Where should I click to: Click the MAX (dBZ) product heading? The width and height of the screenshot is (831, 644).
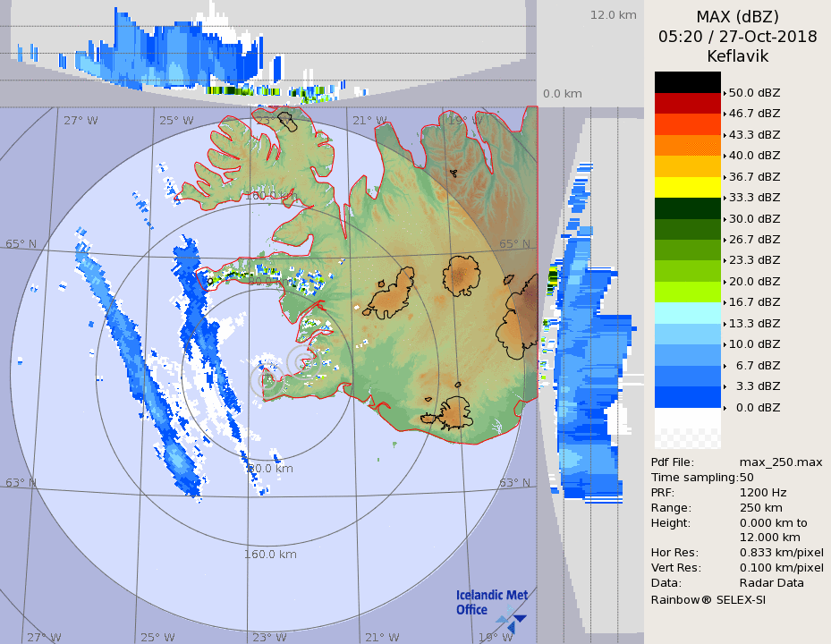point(737,17)
